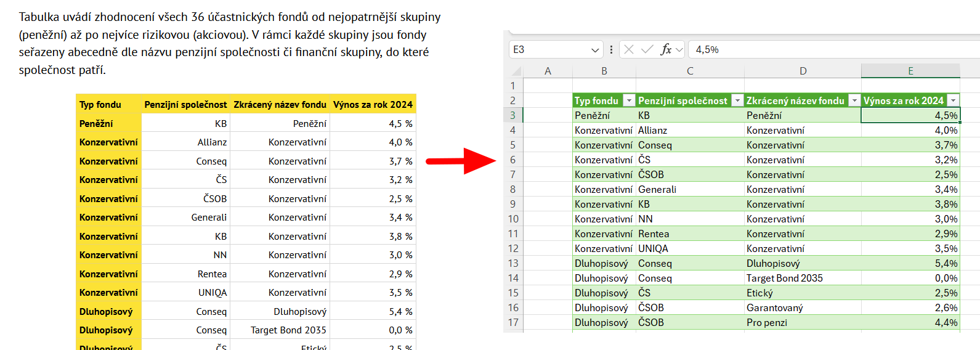This screenshot has width=980, height=350.
Task: Click Excel cell E7 with 2,5%
Action: pyautogui.click(x=910, y=174)
